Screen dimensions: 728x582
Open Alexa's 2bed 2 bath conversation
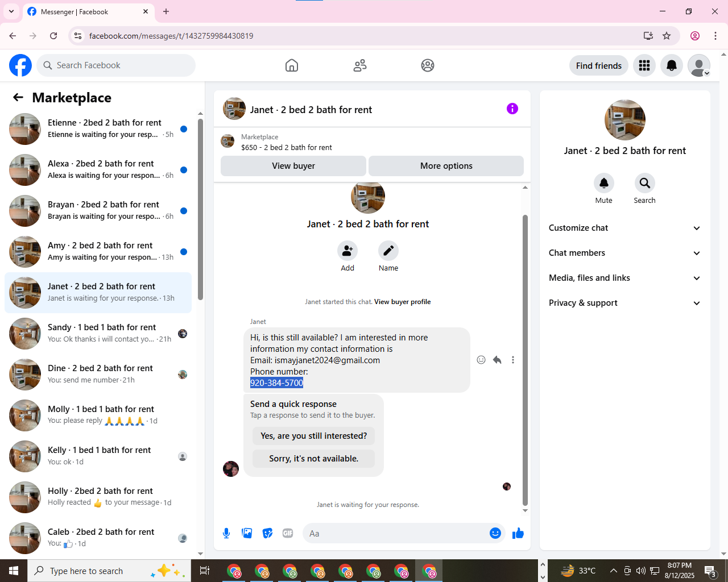point(98,170)
